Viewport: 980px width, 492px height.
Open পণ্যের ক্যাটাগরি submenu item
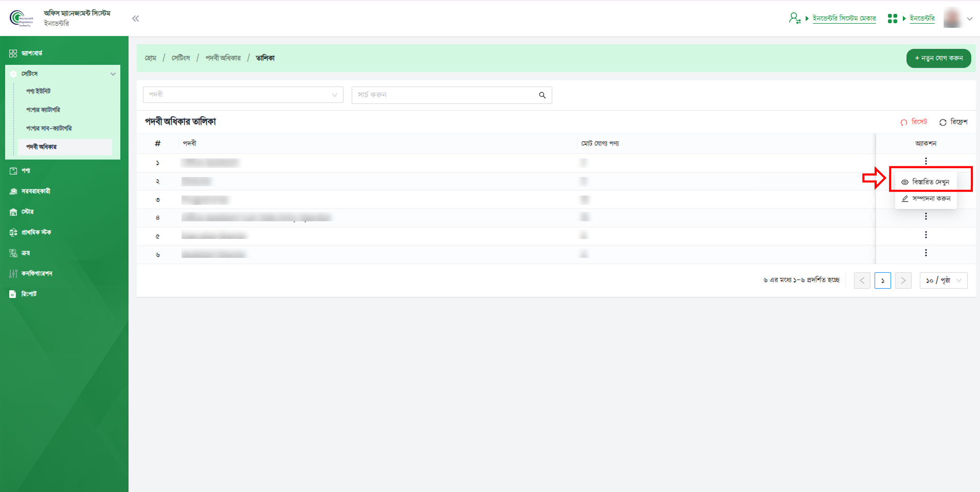point(43,110)
